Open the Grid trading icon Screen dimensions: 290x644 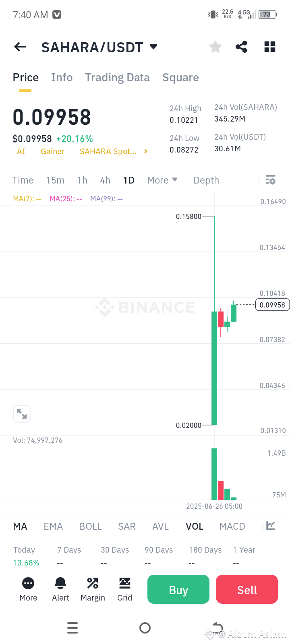[x=125, y=590]
